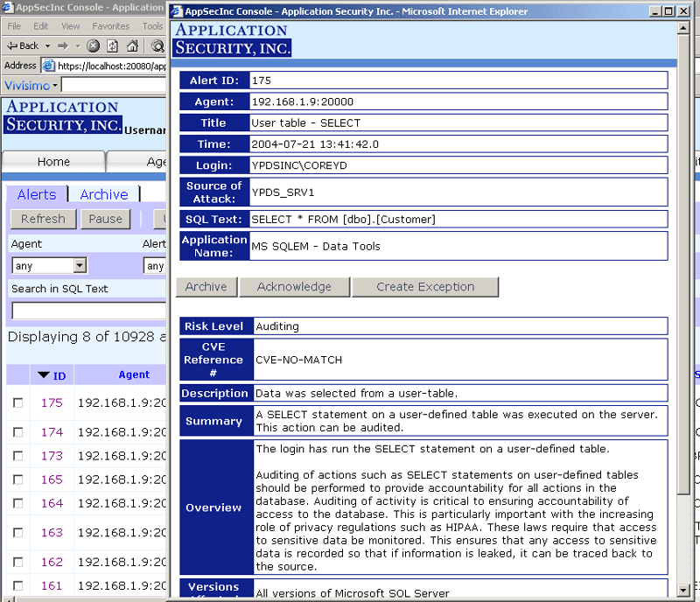Click inside the Search in SQL Text field

(x=87, y=311)
